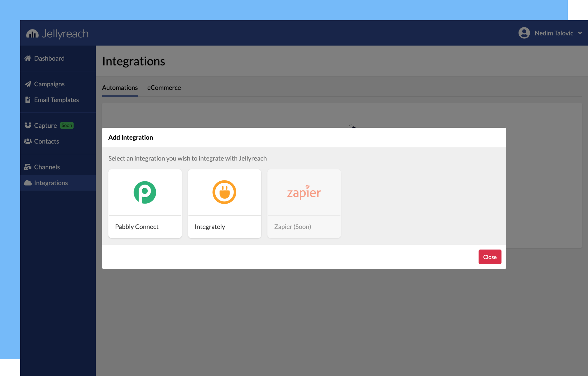Click the green Soon badge
588x376 pixels.
point(67,125)
